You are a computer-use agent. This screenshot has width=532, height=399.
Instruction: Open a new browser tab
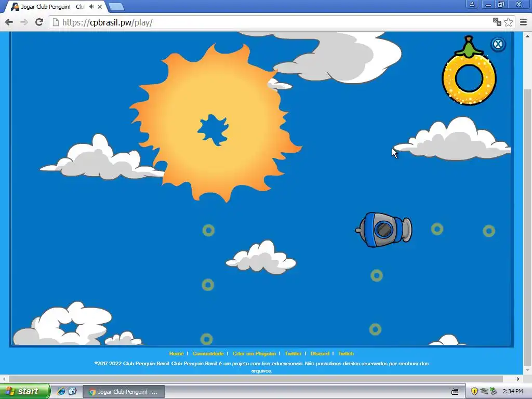point(116,7)
